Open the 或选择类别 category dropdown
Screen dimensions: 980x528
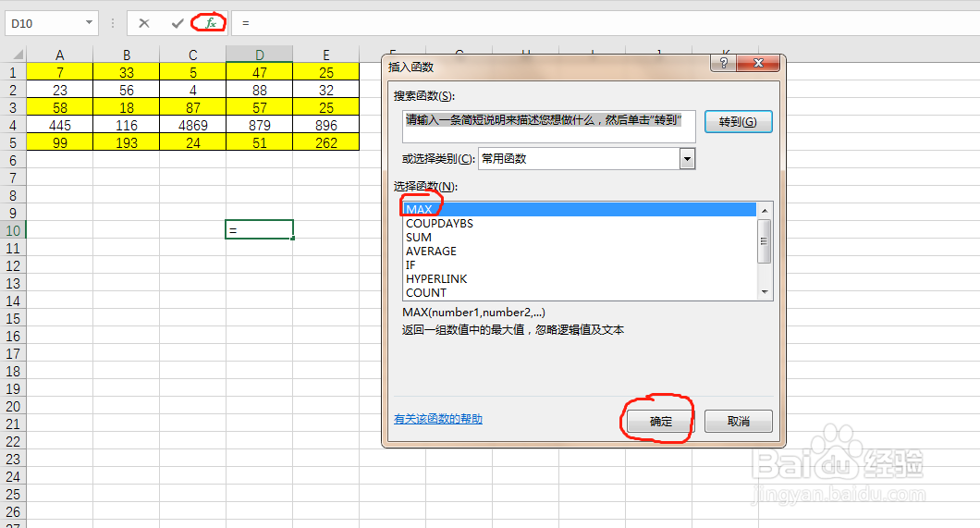tap(687, 159)
